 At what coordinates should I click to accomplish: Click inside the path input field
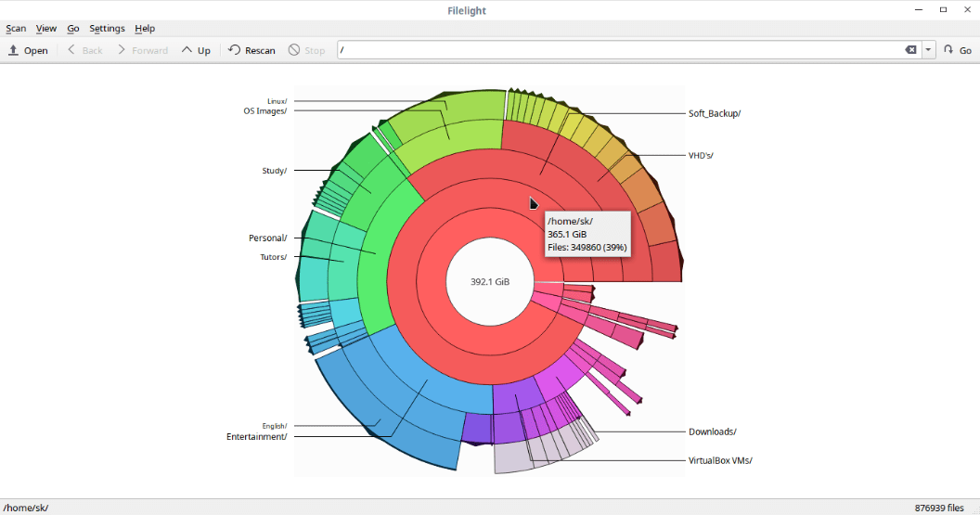click(x=612, y=50)
